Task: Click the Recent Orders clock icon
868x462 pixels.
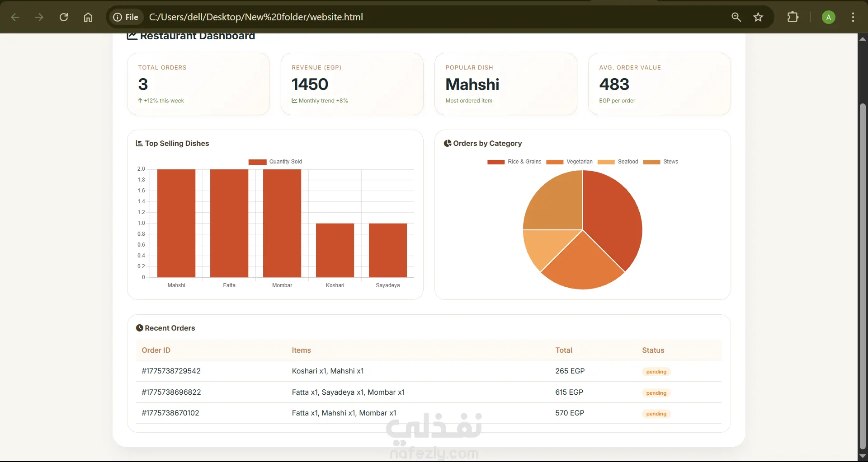Action: click(140, 328)
